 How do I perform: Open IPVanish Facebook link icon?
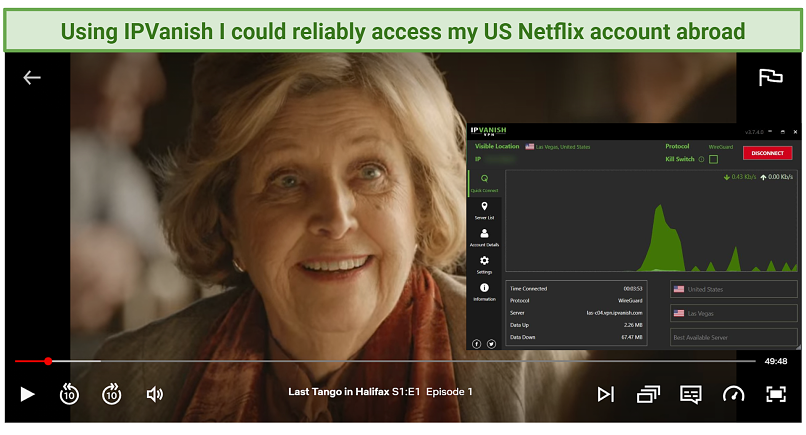pos(477,344)
